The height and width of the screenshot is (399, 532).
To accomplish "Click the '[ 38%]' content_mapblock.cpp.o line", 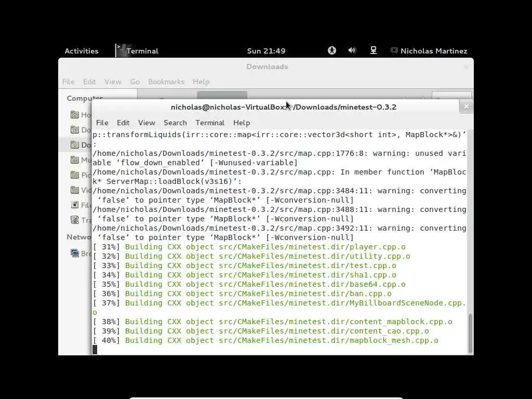I will pyautogui.click(x=272, y=322).
